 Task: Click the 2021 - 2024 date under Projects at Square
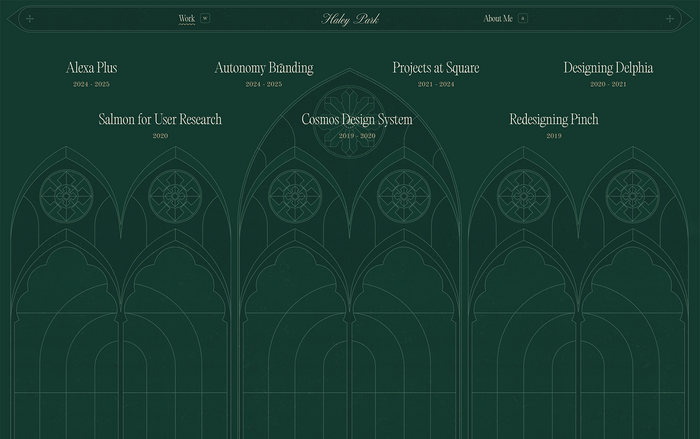click(x=435, y=85)
